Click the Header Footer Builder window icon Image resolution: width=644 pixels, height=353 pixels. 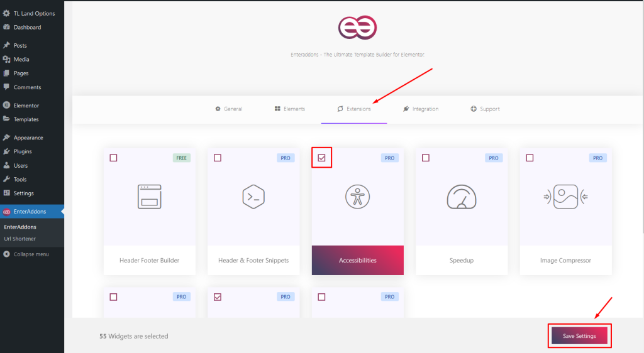[150, 197]
